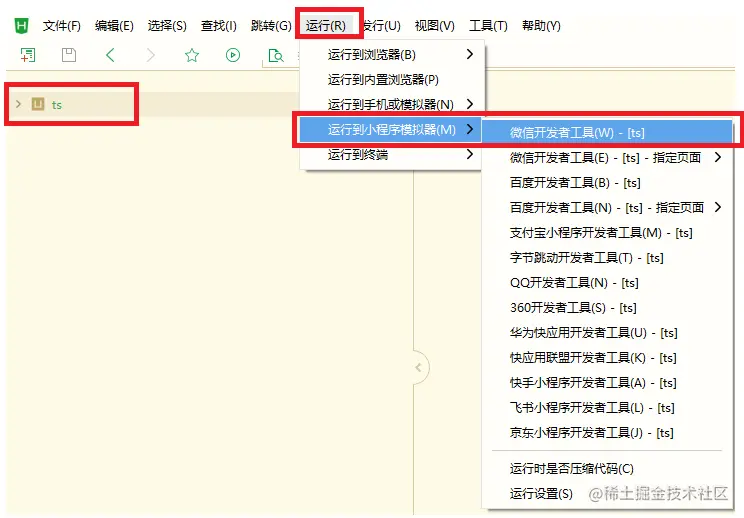
Task: Go back with the left arrow icon
Action: point(110,55)
